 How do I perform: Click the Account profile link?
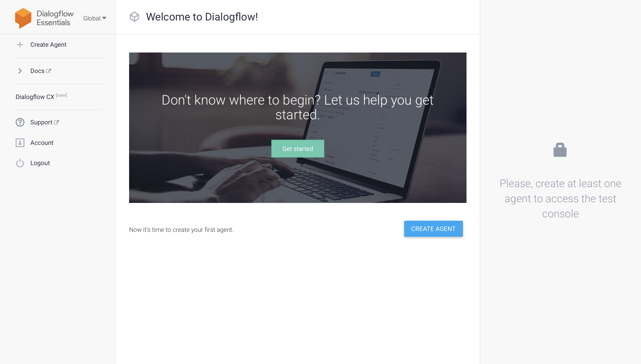tap(42, 143)
